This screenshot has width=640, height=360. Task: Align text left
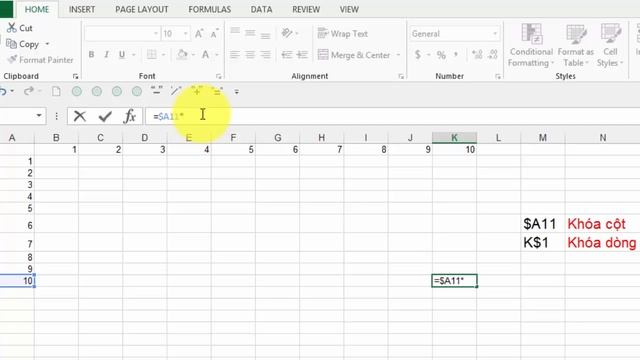(x=234, y=54)
